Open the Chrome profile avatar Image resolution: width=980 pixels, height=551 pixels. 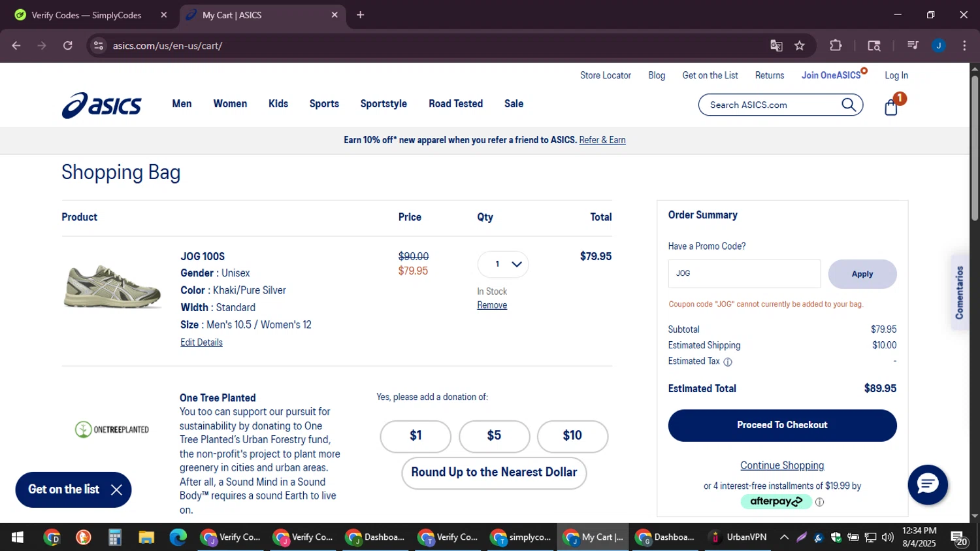point(939,46)
